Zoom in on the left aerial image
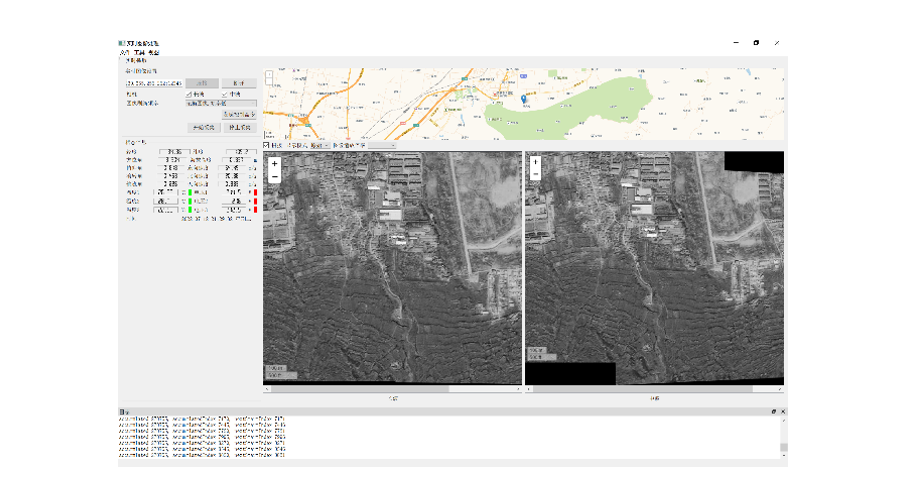Screen dimensions: 900x500 (x=275, y=163)
